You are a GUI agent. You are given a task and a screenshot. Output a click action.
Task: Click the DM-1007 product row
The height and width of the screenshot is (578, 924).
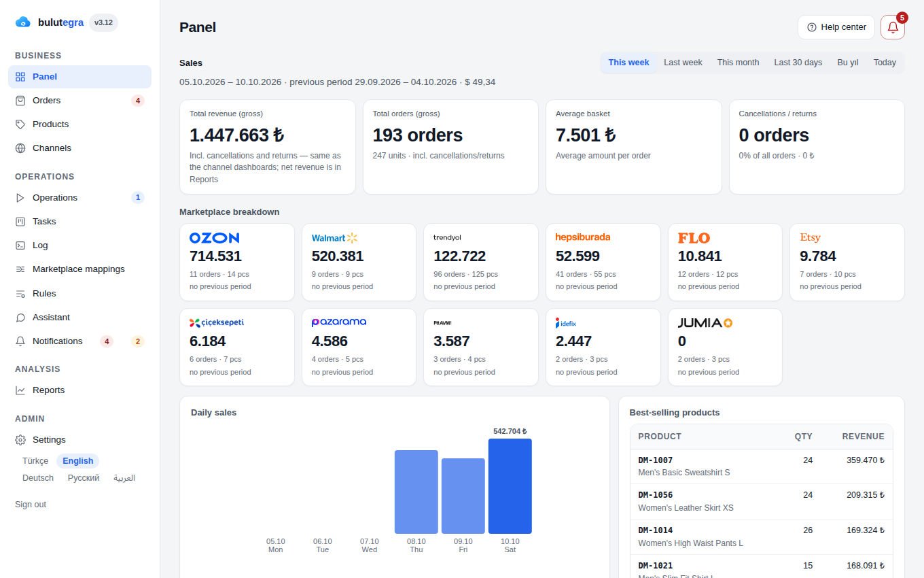(x=761, y=466)
